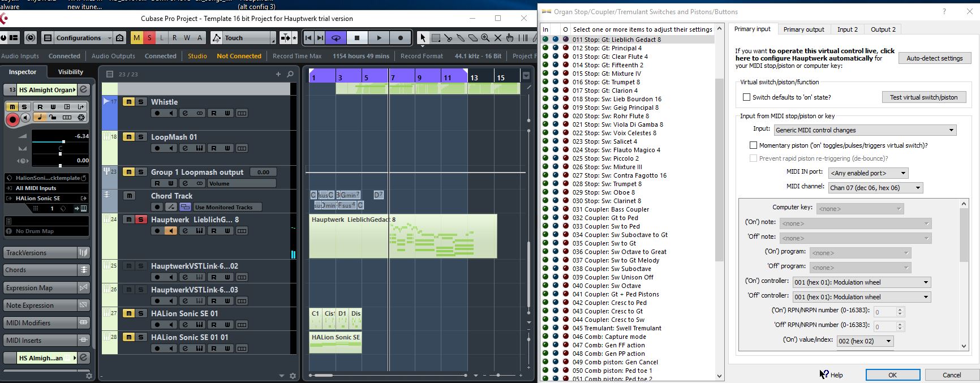Stop playback in the Cubase transport
980x383 pixels.
[357, 38]
